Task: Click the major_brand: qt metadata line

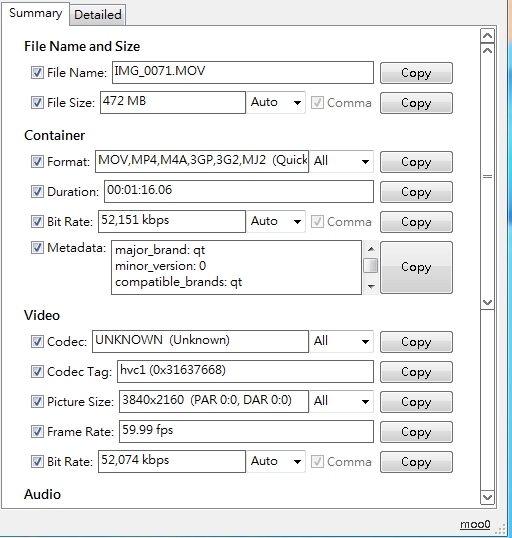Action: (160, 250)
